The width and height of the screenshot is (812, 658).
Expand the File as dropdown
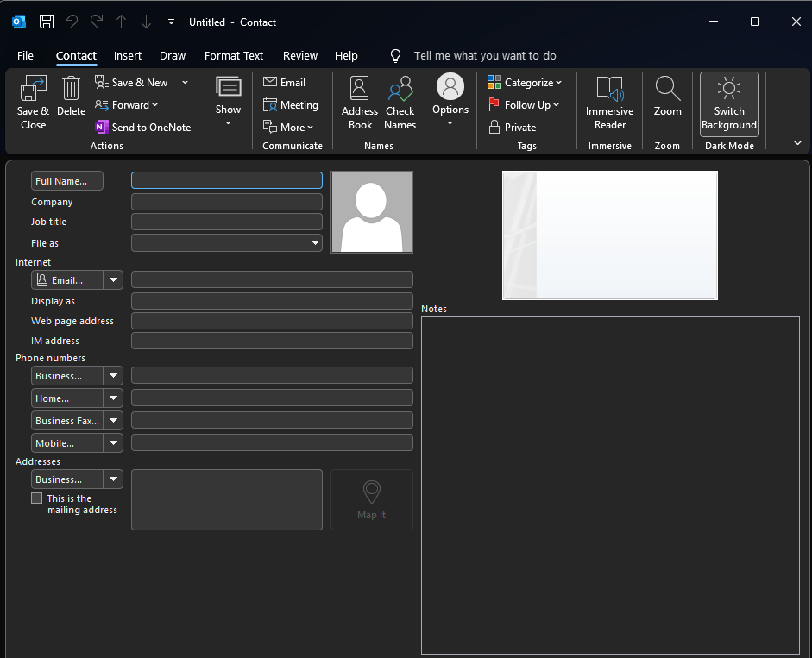pos(315,243)
